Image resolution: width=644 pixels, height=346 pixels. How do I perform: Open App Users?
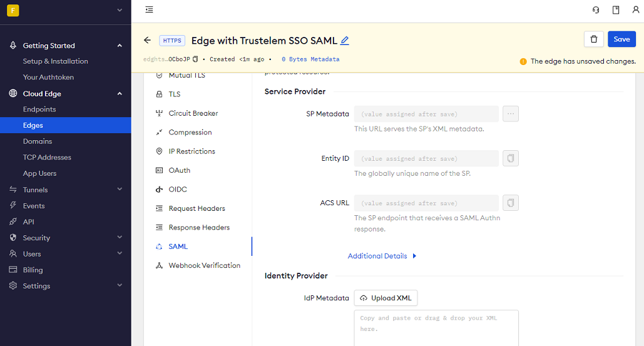[39, 173]
